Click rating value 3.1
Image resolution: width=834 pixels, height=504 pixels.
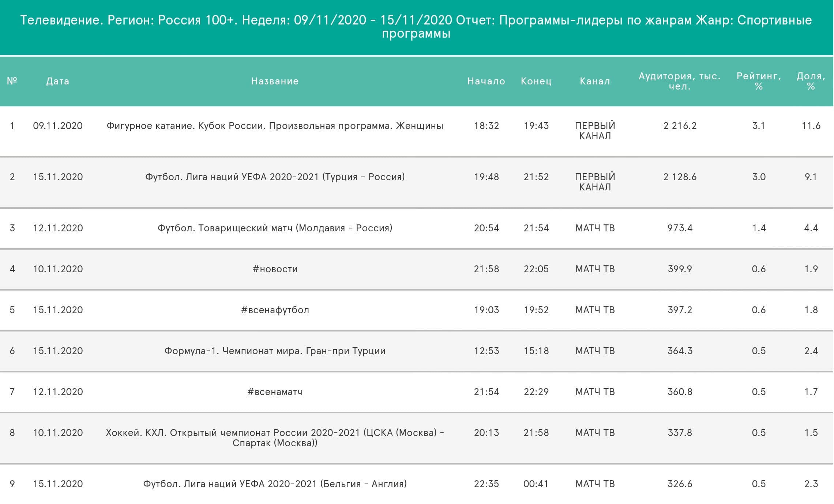(759, 126)
